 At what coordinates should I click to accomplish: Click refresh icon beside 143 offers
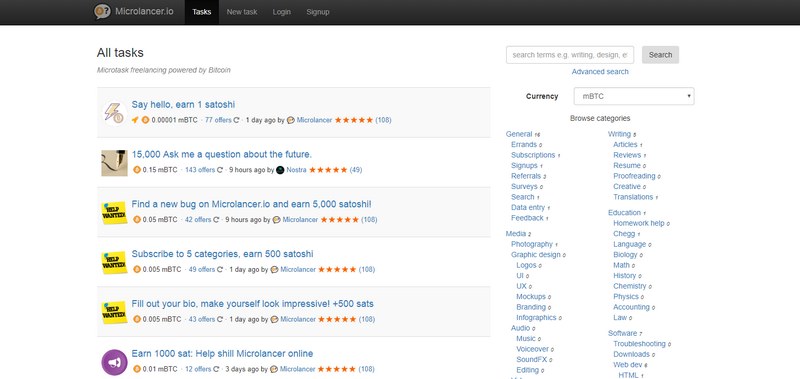click(220, 170)
